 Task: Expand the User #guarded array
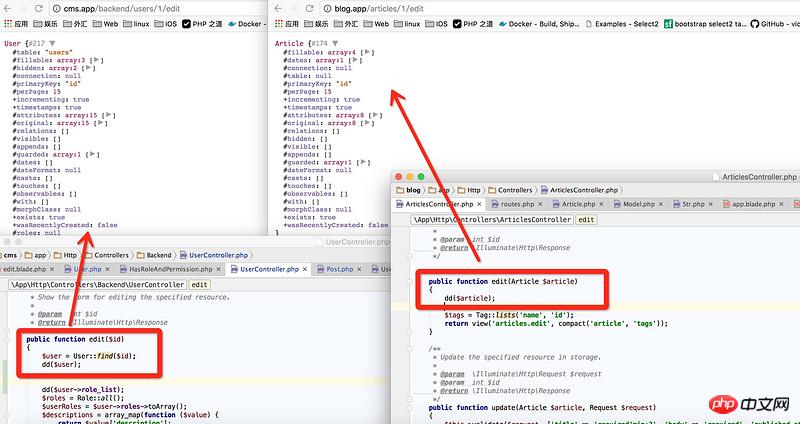click(x=95, y=155)
